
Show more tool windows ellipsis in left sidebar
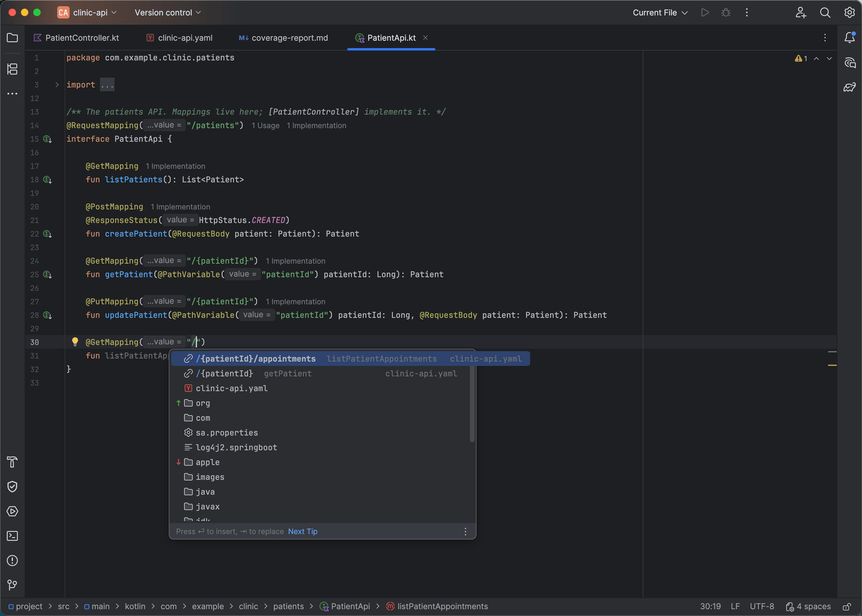point(12,94)
